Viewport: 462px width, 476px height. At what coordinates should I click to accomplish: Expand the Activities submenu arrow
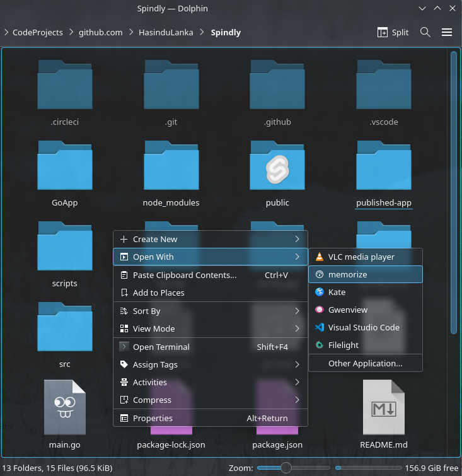(297, 382)
